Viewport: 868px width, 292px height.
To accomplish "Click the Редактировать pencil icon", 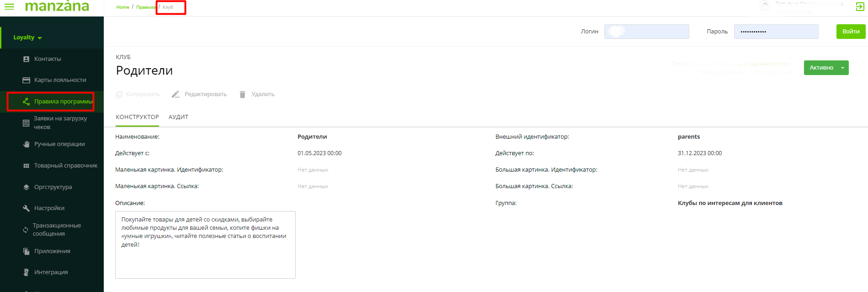I will click(x=176, y=94).
